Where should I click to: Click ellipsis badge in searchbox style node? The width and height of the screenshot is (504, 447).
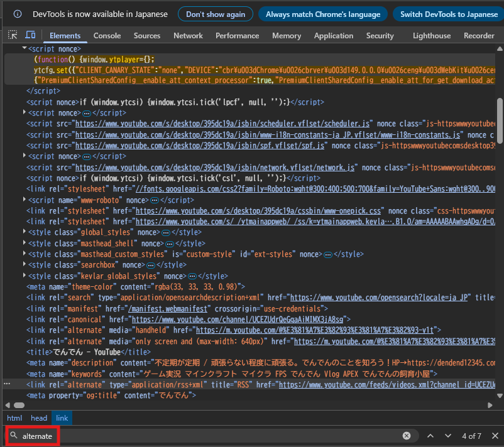click(151, 266)
